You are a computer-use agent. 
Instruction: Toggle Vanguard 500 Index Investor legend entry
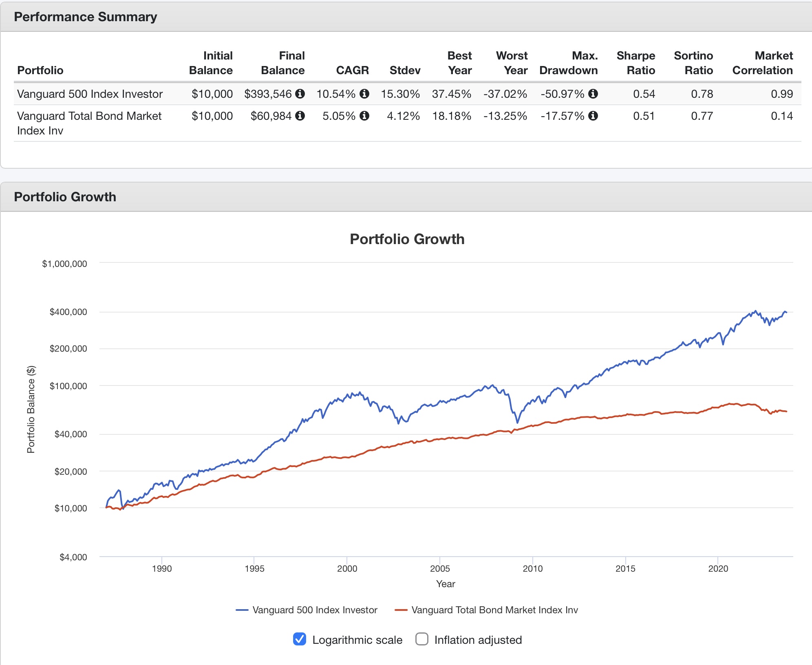307,610
